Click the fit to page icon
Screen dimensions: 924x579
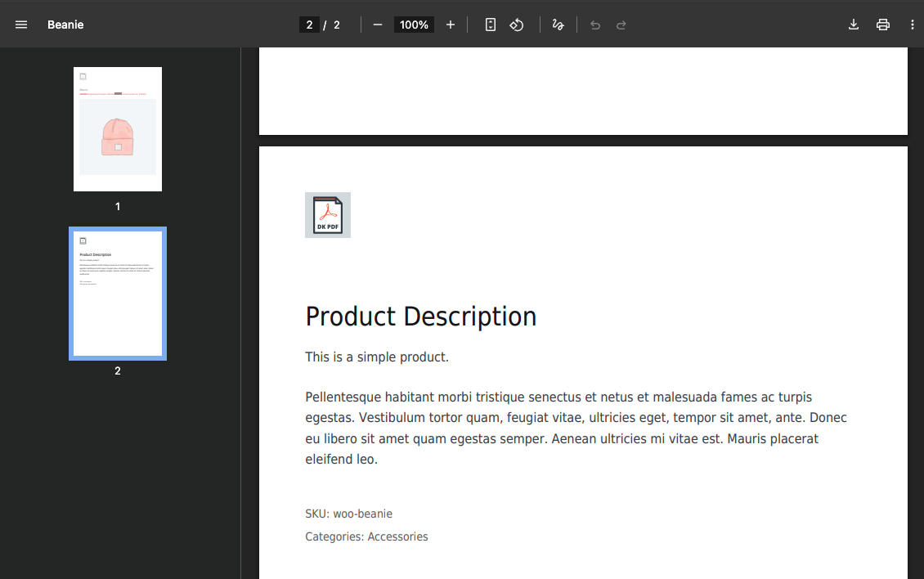pos(491,25)
